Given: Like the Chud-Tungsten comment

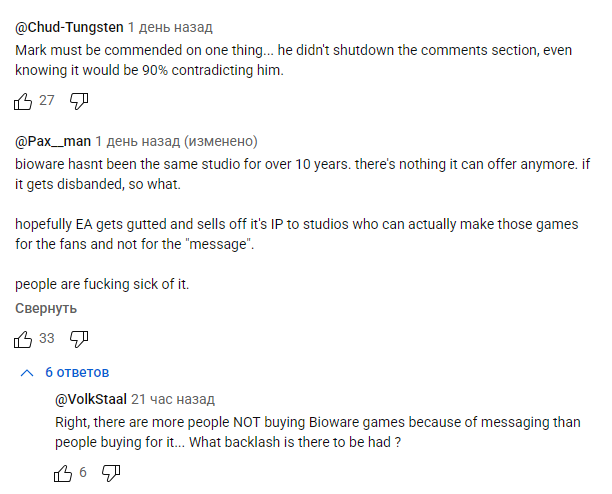Looking at the screenshot, I should click(23, 100).
